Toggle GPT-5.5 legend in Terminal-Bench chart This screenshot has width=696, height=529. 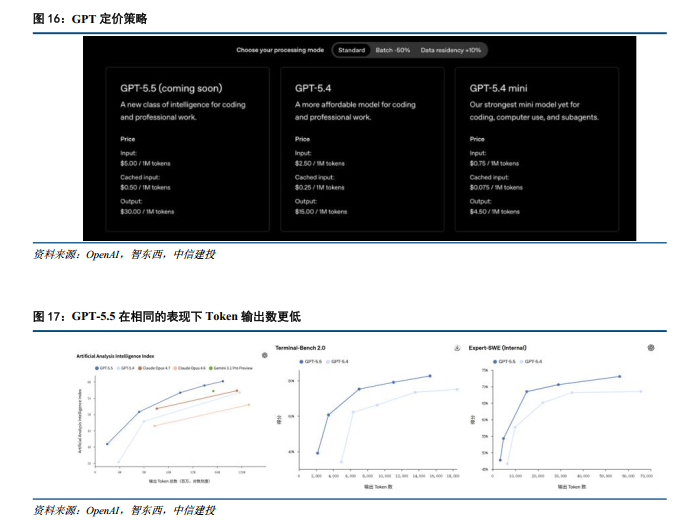coord(311,362)
